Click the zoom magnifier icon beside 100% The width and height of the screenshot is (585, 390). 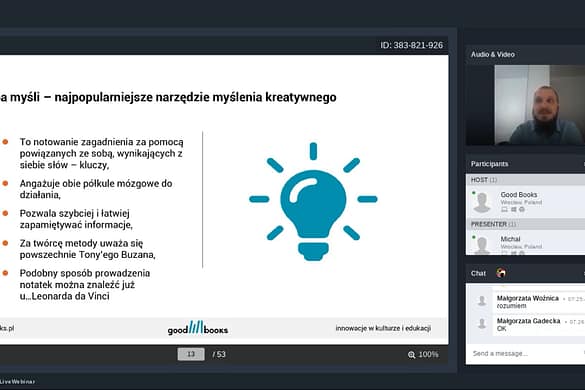click(411, 355)
